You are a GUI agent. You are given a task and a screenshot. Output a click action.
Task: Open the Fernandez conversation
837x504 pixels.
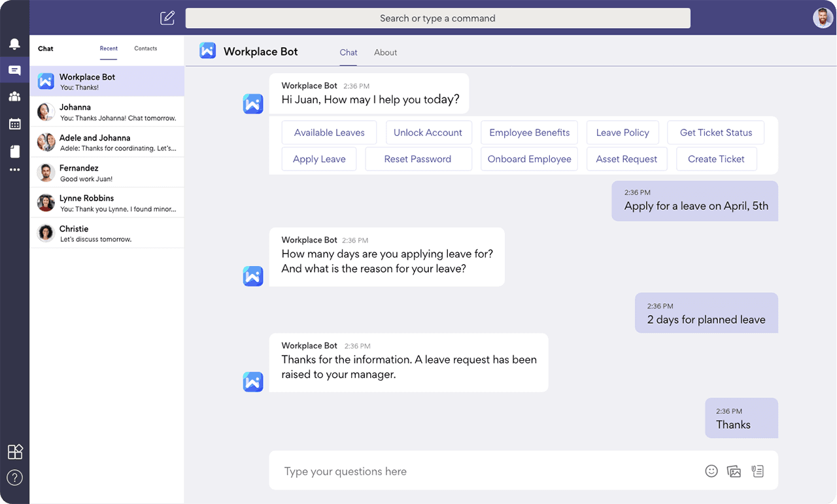pos(107,172)
